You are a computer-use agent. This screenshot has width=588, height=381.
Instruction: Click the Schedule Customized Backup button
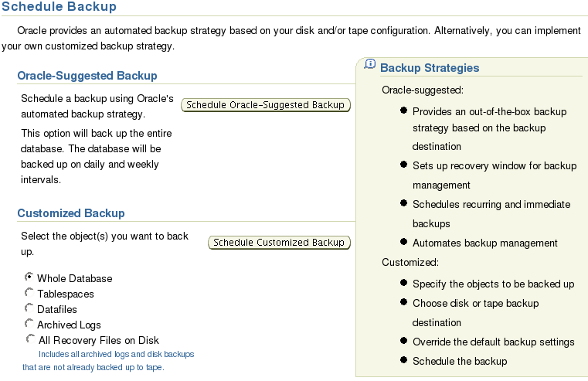click(x=279, y=243)
